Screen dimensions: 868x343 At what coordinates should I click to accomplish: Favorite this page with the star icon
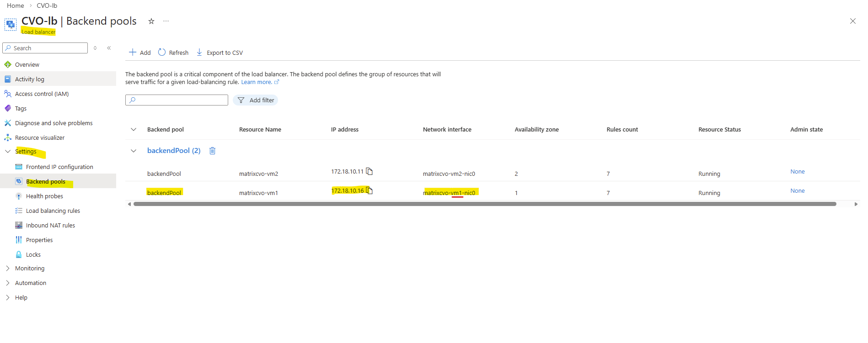point(151,21)
